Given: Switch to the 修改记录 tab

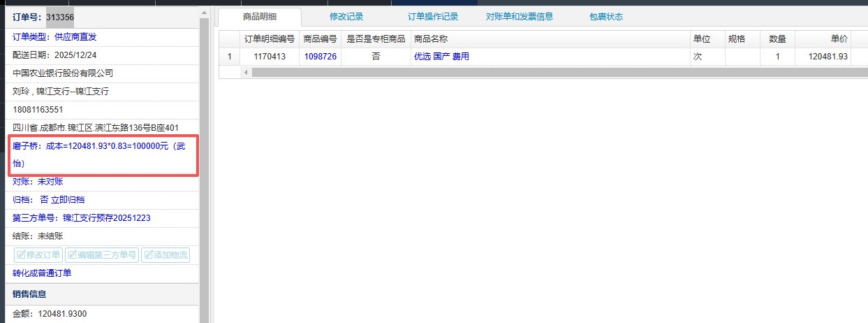Looking at the screenshot, I should point(346,17).
